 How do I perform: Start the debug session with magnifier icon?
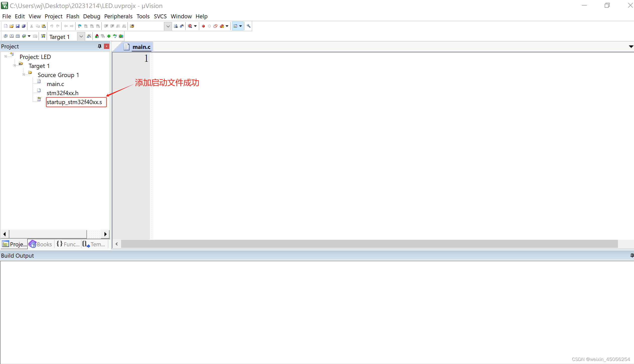190,26
